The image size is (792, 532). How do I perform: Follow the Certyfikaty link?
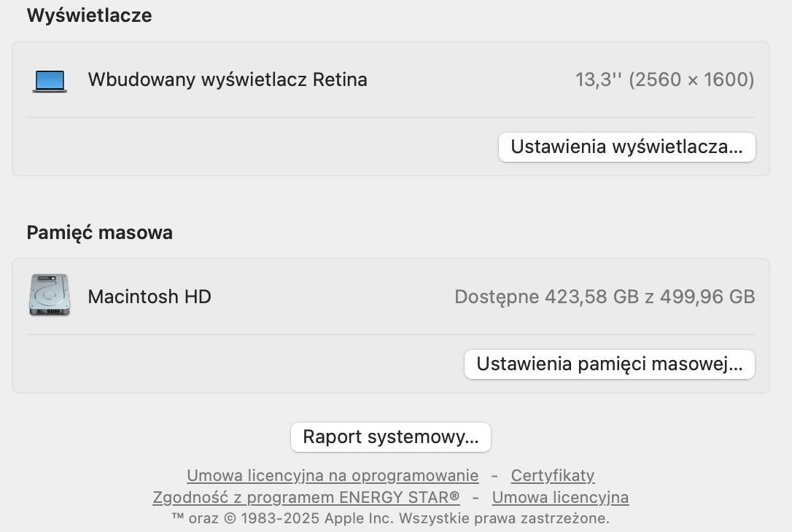coord(553,475)
